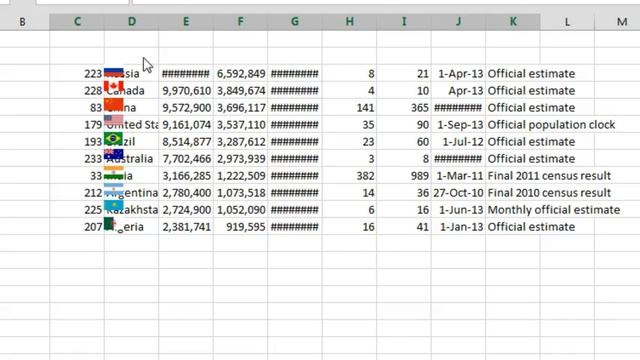Click the date cell 27-Oct-10
The width and height of the screenshot is (640, 360).
click(458, 193)
